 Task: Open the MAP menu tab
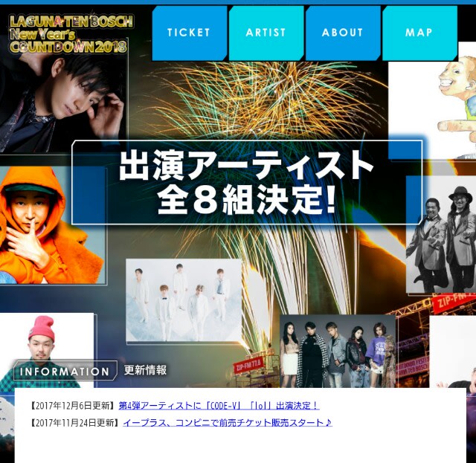(419, 33)
